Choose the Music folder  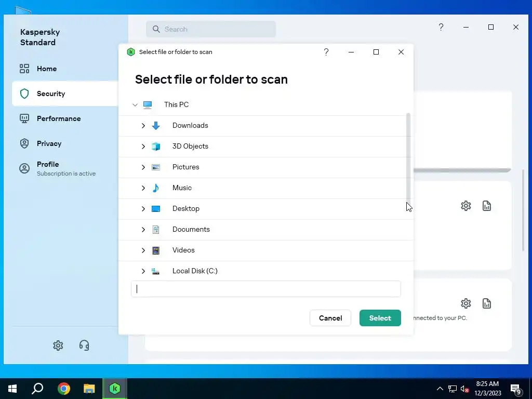point(265,188)
